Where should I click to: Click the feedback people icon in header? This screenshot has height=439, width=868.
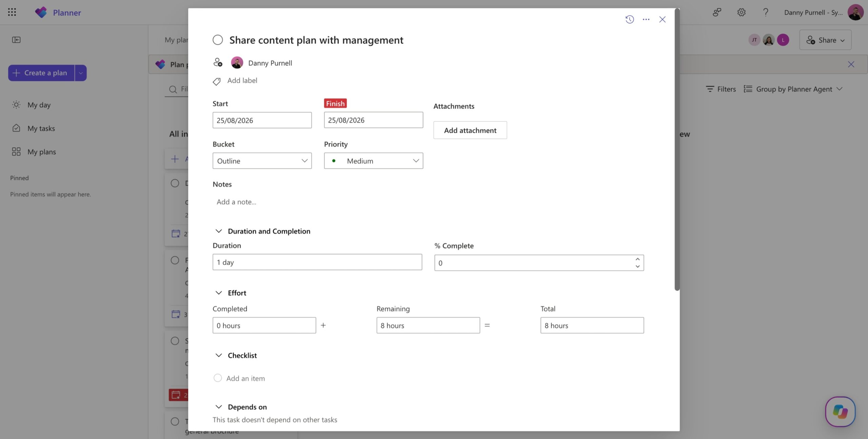pos(717,12)
